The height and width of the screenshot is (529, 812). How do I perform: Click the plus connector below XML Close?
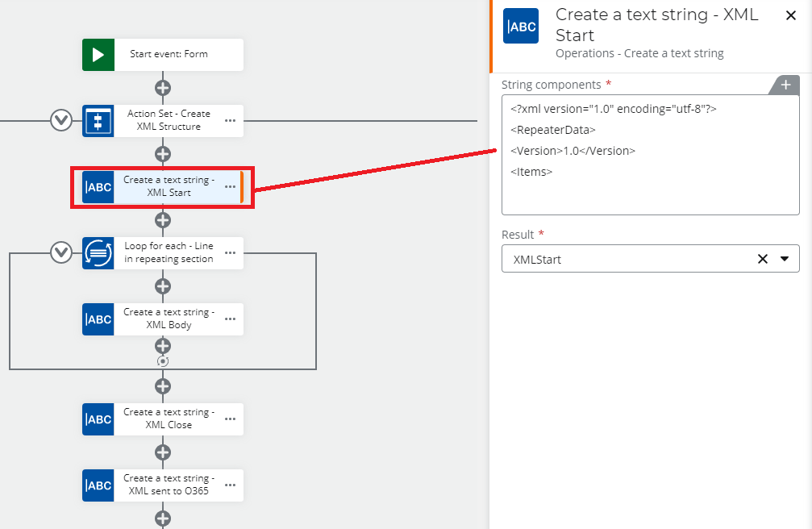163,452
